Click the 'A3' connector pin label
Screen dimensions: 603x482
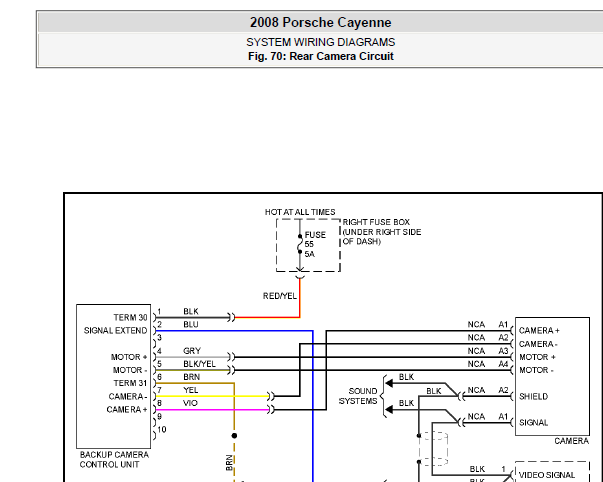pyautogui.click(x=503, y=351)
